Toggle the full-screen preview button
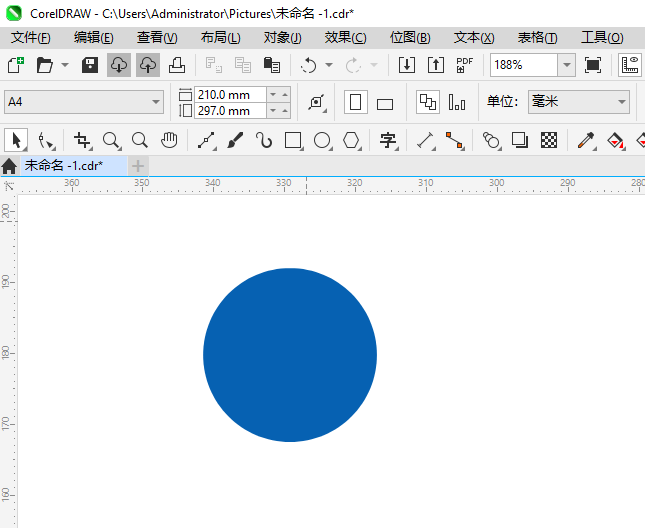This screenshot has width=645, height=528. [593, 65]
